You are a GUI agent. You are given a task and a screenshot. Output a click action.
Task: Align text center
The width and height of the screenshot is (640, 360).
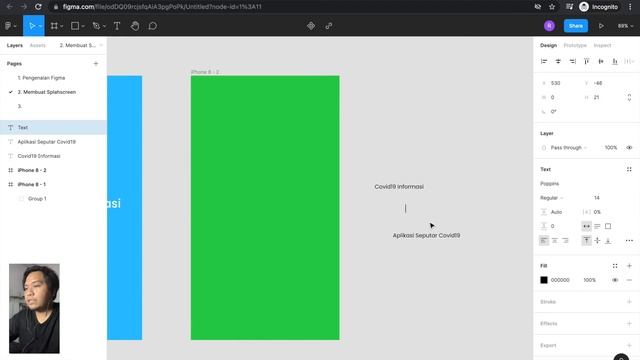pyautogui.click(x=554, y=240)
